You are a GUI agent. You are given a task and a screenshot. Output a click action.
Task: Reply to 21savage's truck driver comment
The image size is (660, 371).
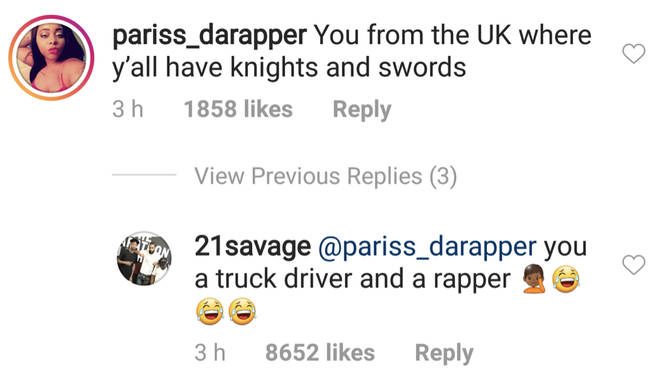(x=444, y=354)
